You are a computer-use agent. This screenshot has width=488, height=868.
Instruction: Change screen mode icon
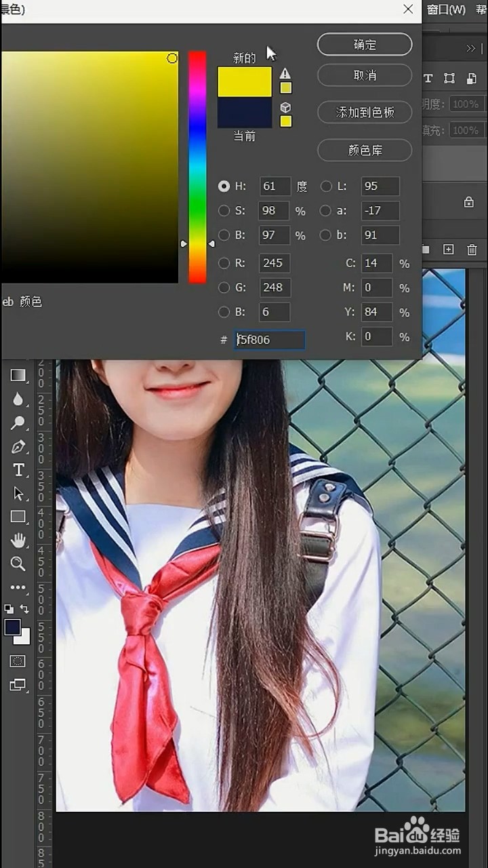(x=18, y=685)
